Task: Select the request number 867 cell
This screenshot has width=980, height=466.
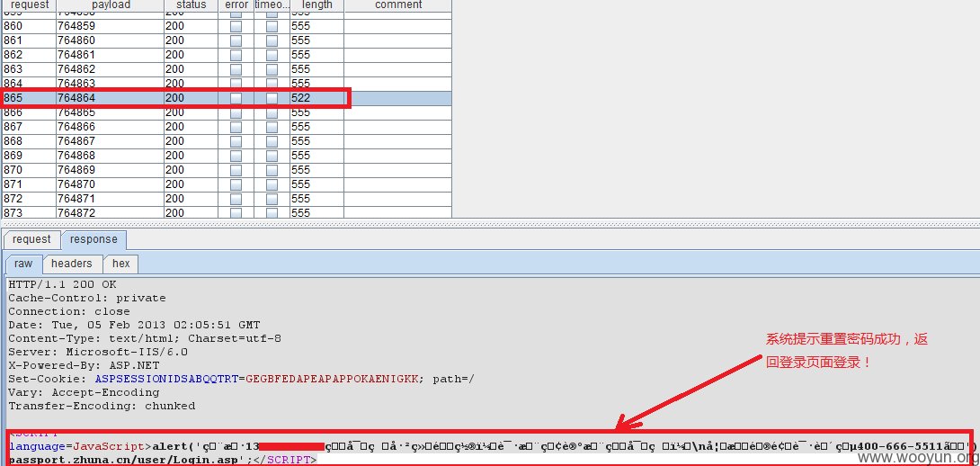Action: point(29,127)
